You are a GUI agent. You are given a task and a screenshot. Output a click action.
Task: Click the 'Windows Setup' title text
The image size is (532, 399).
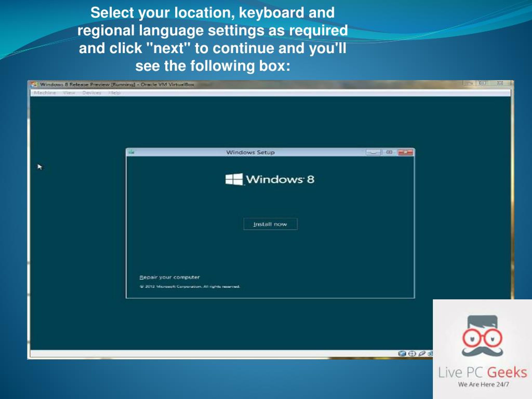pyautogui.click(x=250, y=152)
